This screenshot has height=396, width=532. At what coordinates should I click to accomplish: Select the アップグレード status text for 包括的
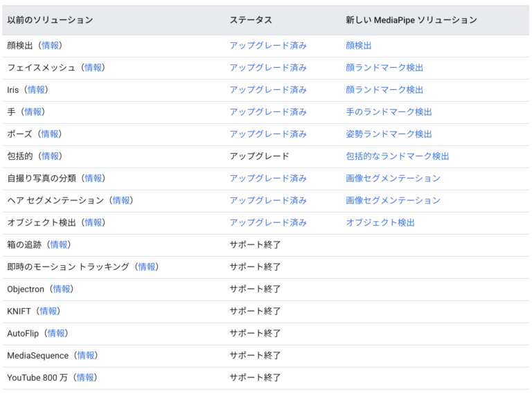point(259,156)
